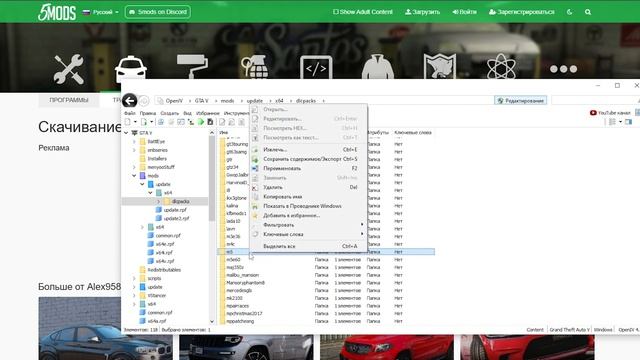This screenshot has width=640, height=360.
Task: Open the three-dots more categories icon
Action: (563, 69)
